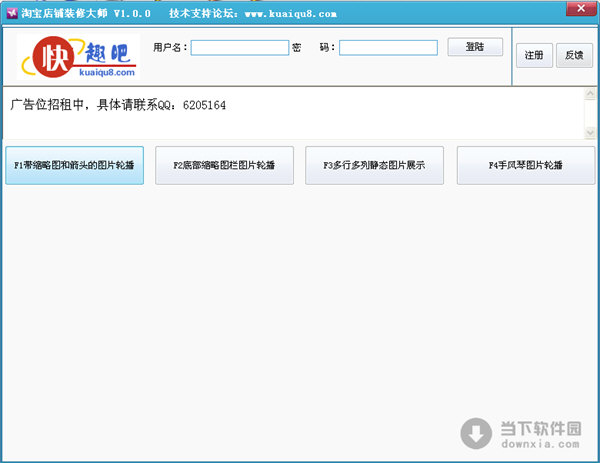Click the ad panel scrollbar up arrow
The image size is (600, 463).
[x=590, y=95]
